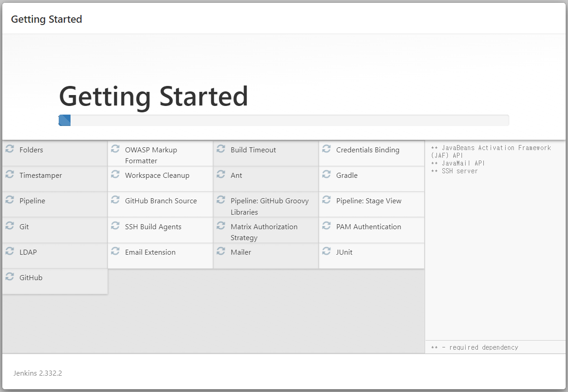Viewport: 568px width, 392px height.
Task: Click the refresh icon next to Timestamper
Action: pos(10,174)
